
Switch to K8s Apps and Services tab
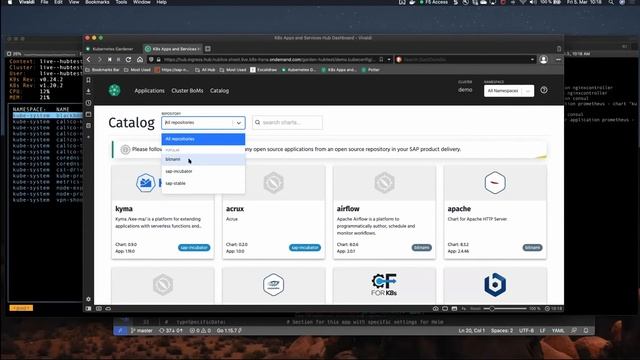pos(173,49)
